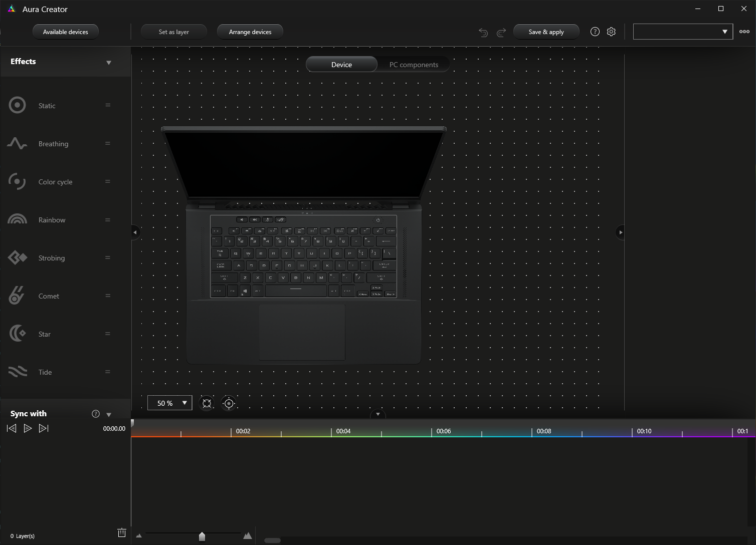
Task: Select the Static effect icon
Action: pyautogui.click(x=18, y=105)
